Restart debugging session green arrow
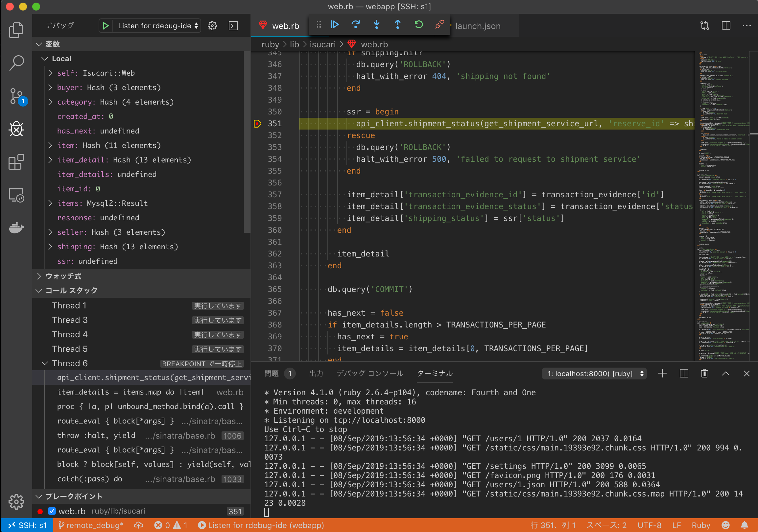 point(419,24)
